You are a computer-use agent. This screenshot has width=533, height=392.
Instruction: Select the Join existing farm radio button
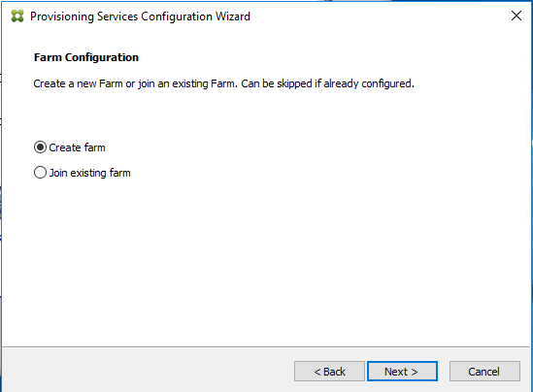pos(40,173)
